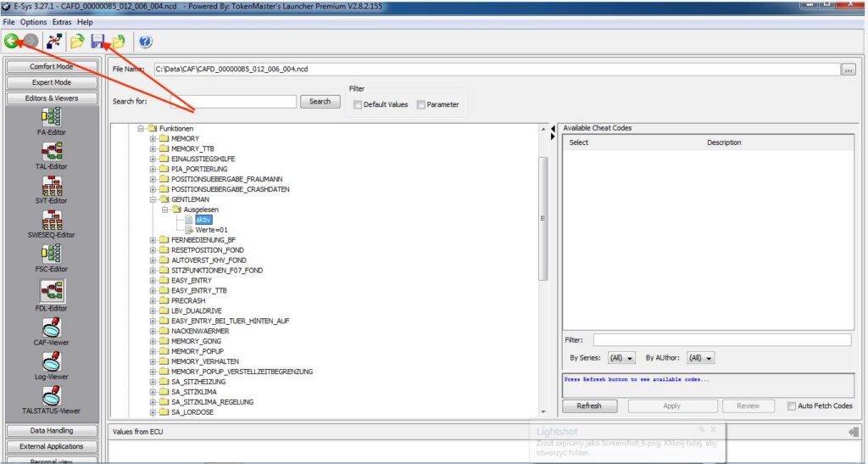Open the FDL-Editor

52,291
